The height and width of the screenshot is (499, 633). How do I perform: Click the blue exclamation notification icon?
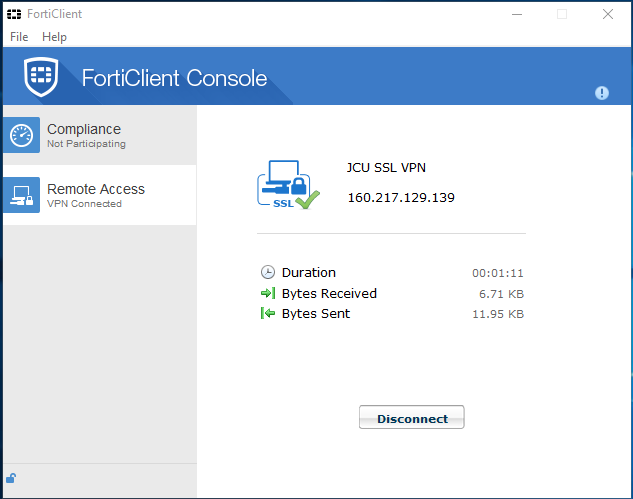click(x=602, y=93)
